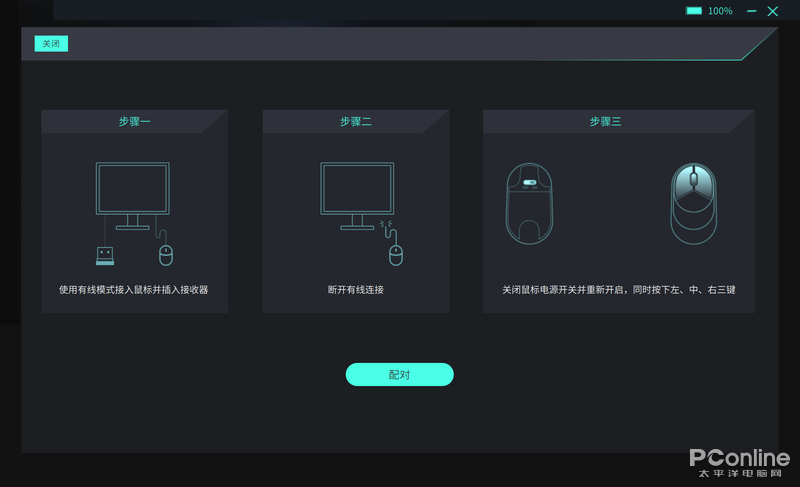
Task: Click the mouse underside power switch illustration
Action: [529, 203]
